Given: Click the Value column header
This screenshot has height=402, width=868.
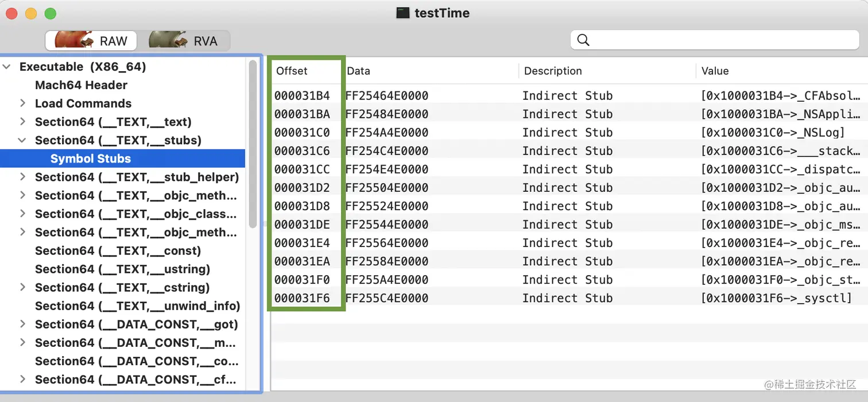Looking at the screenshot, I should tap(715, 71).
